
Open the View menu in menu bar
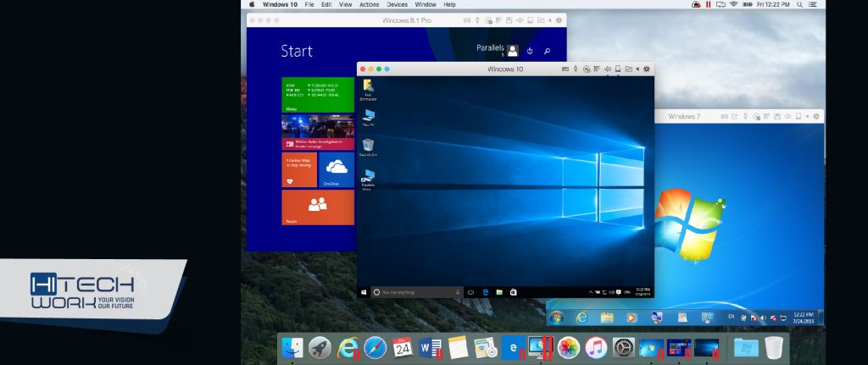click(x=346, y=4)
